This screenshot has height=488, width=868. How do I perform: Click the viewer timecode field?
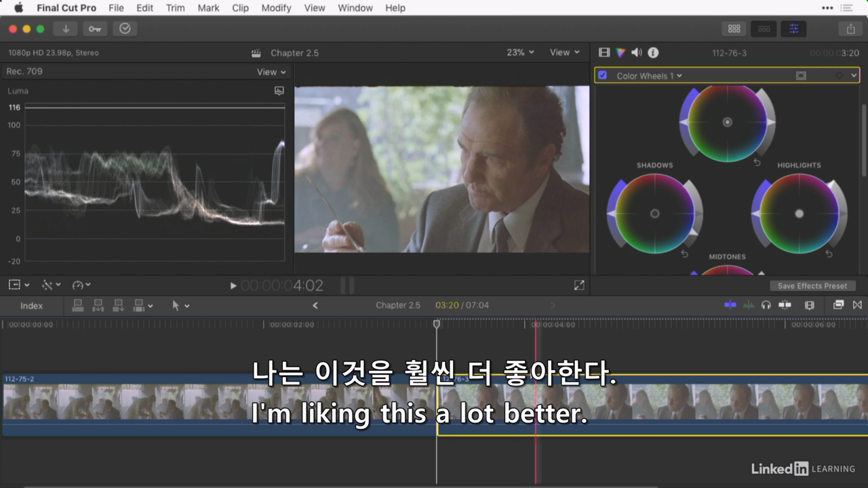pyautogui.click(x=282, y=286)
